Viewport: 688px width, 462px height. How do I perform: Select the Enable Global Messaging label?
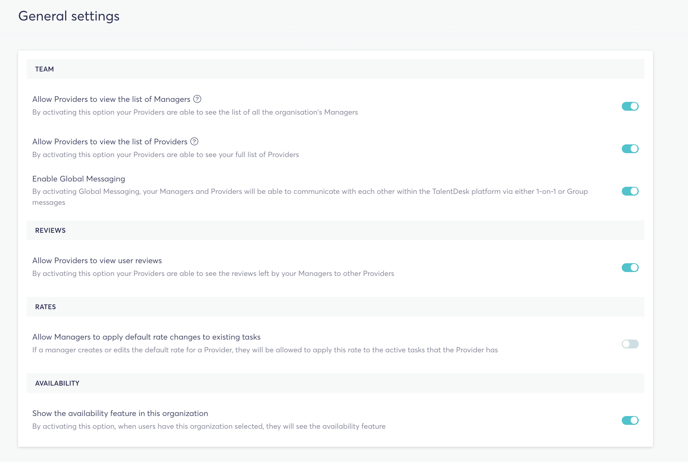click(x=79, y=179)
